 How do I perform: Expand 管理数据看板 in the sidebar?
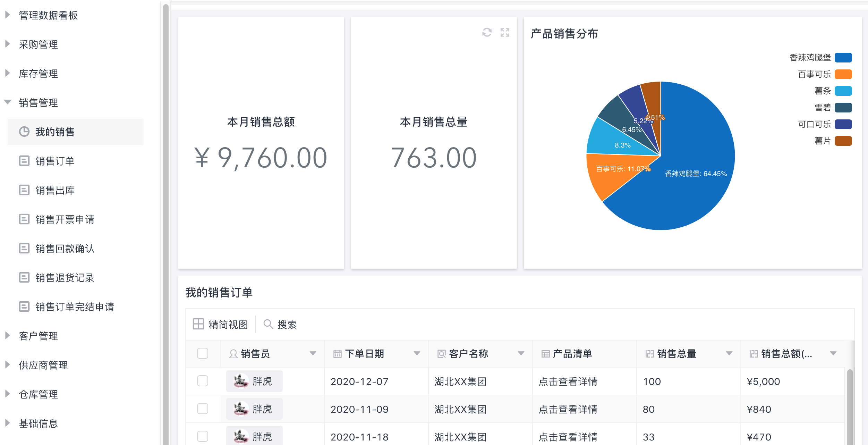click(x=7, y=15)
